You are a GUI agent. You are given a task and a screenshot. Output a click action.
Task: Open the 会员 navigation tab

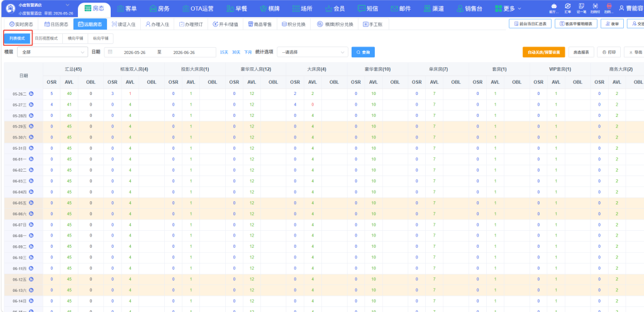point(335,8)
